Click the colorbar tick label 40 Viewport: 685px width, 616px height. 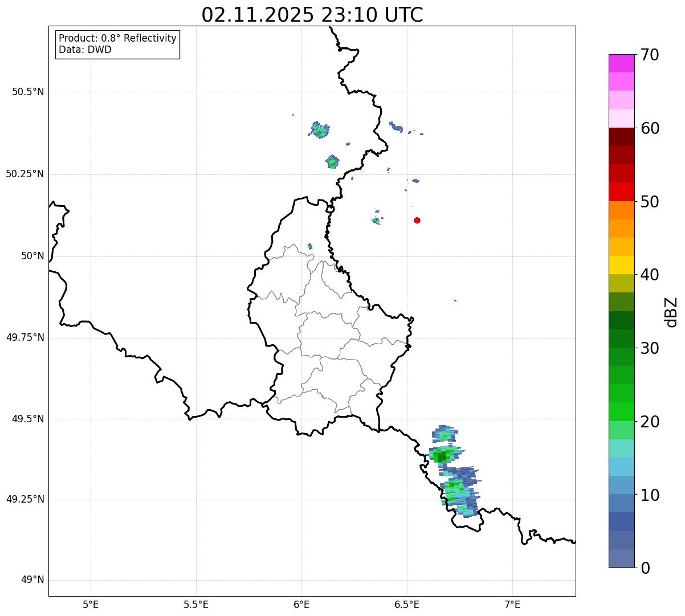pyautogui.click(x=650, y=275)
